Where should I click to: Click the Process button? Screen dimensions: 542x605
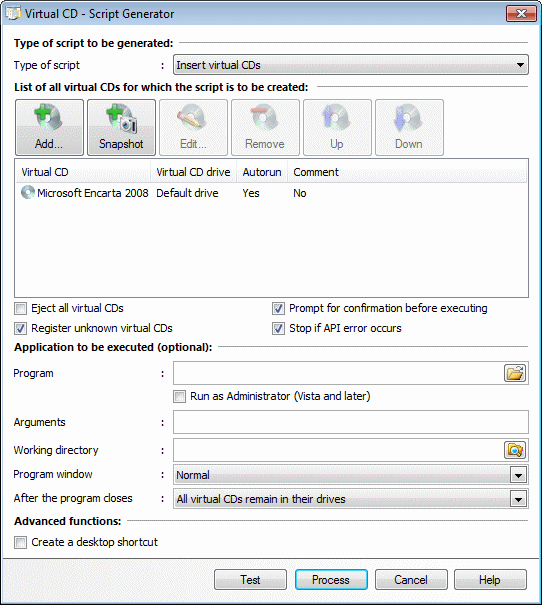pos(331,580)
